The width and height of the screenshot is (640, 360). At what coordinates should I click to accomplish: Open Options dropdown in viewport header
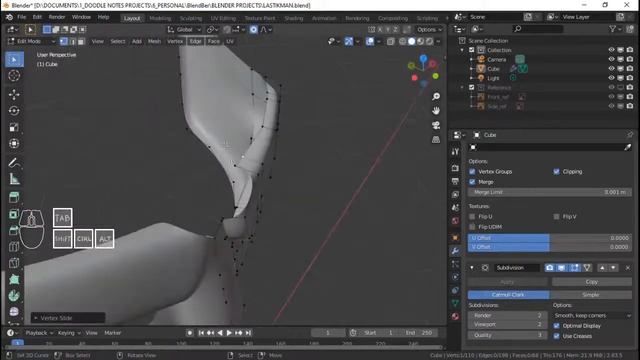429,29
